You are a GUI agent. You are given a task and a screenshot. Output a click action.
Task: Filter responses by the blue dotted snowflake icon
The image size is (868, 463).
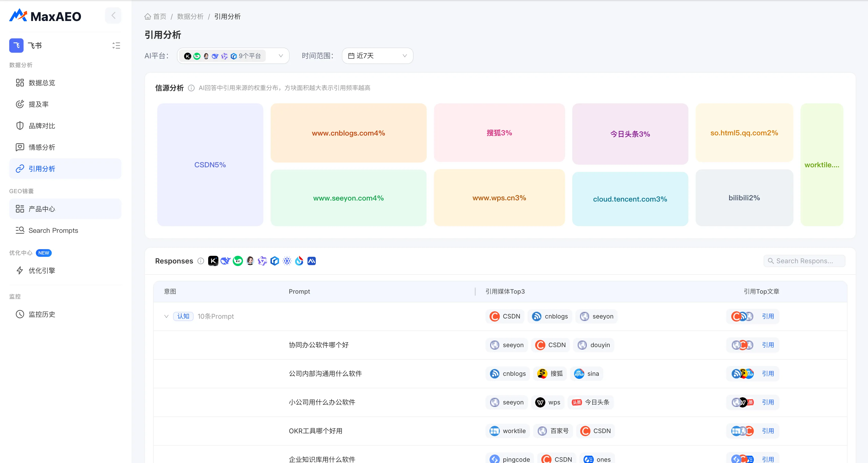(x=287, y=261)
